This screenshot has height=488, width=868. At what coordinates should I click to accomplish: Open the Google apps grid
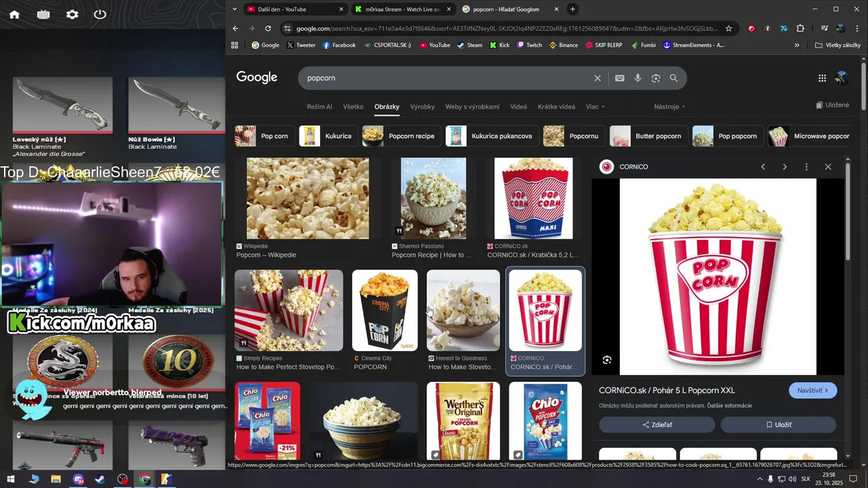coord(822,78)
